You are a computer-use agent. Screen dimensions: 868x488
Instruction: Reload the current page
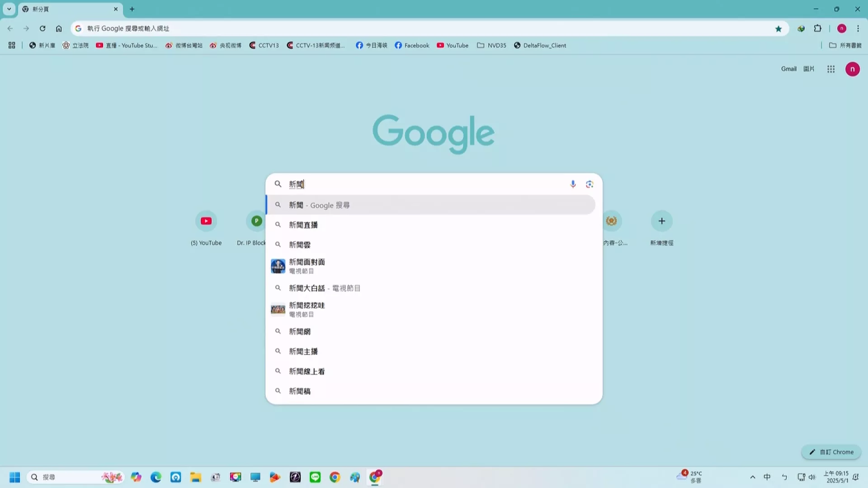click(x=42, y=28)
